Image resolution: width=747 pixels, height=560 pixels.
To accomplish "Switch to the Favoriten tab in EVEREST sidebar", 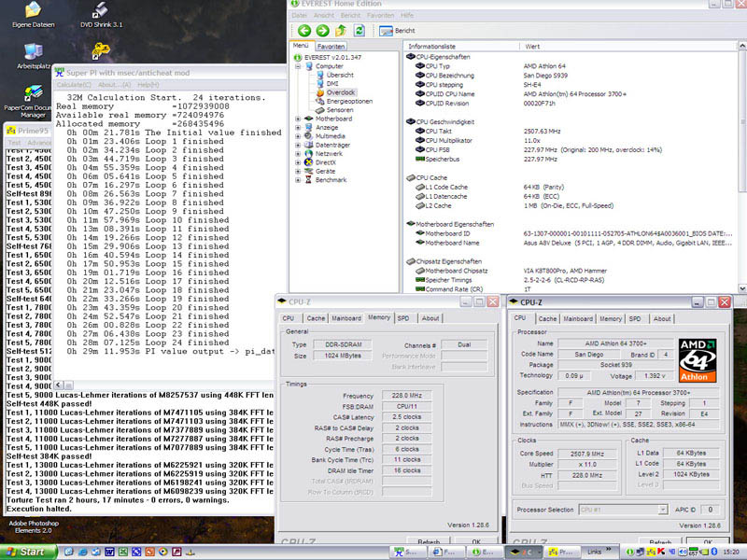I will [x=331, y=46].
